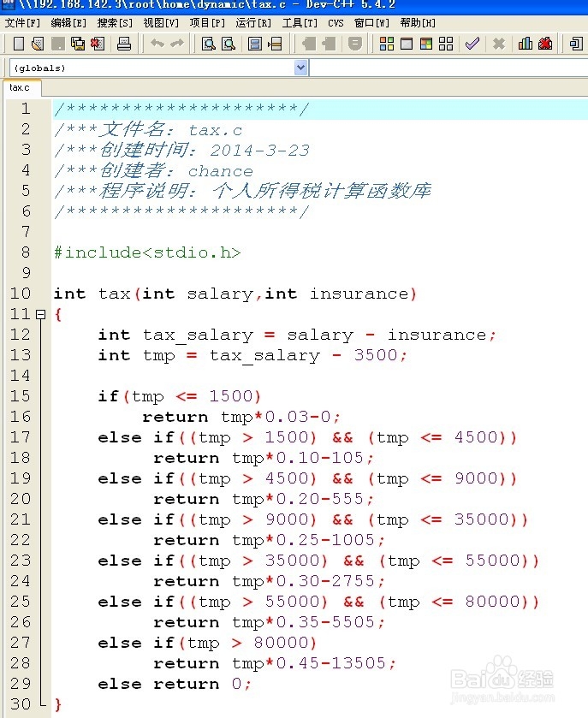Start debugging with the check mark icon

tap(472, 44)
